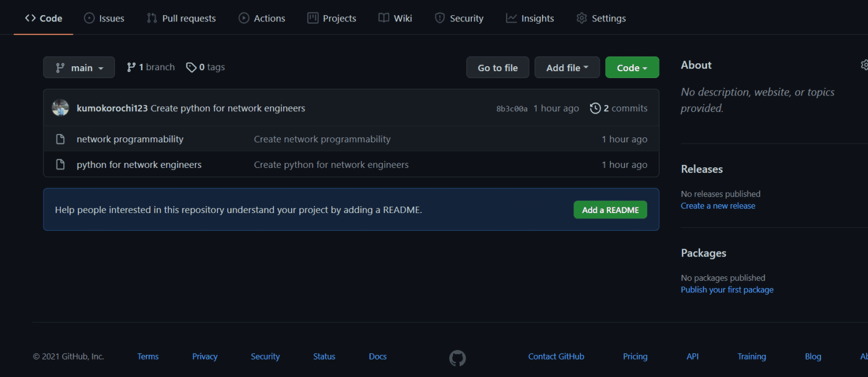The width and height of the screenshot is (868, 377).
Task: Click the branch icon next to 1 branch
Action: pyautogui.click(x=132, y=67)
